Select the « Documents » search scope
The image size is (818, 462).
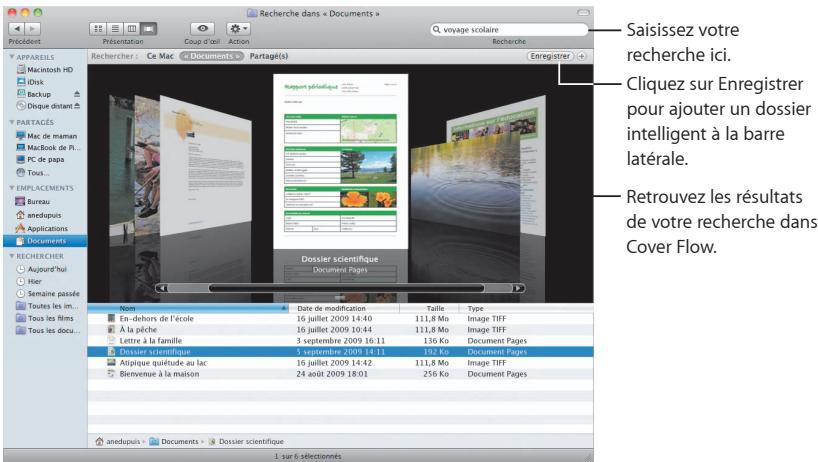coord(211,56)
